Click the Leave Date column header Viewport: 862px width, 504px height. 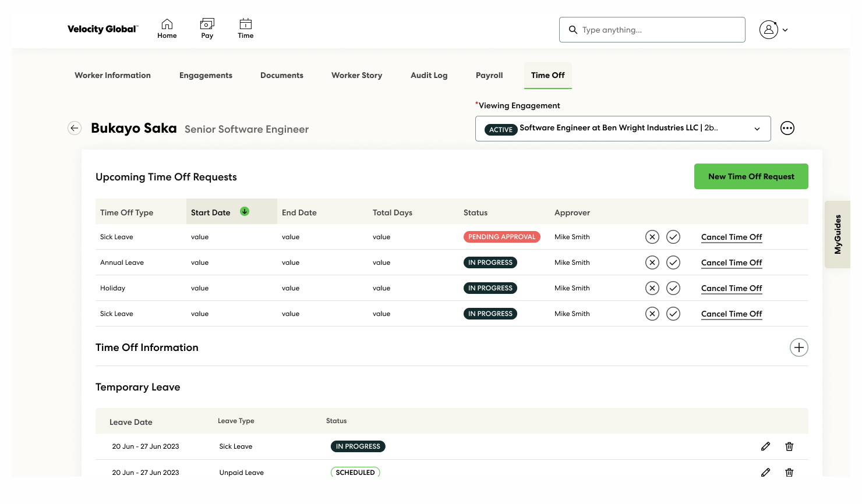(131, 422)
